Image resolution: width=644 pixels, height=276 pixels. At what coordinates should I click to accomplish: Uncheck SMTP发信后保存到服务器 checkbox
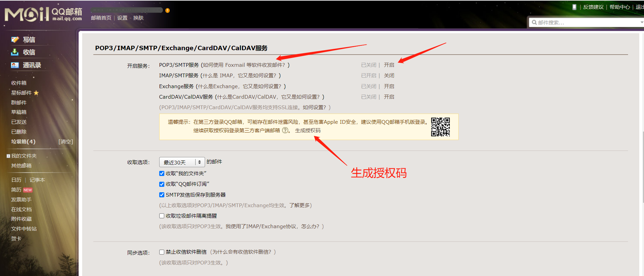point(162,195)
